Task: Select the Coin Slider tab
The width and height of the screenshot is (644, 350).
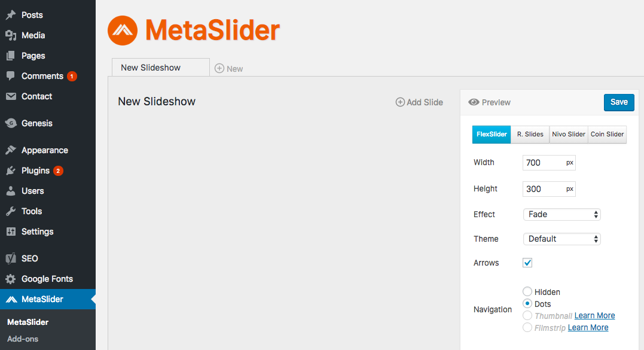Action: coord(607,134)
